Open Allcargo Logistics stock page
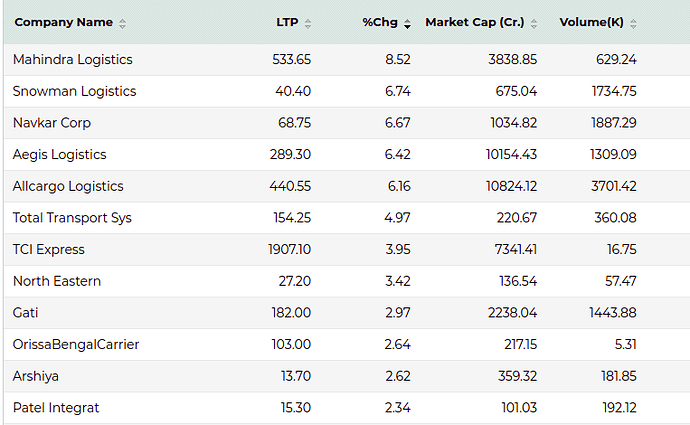 (x=68, y=186)
